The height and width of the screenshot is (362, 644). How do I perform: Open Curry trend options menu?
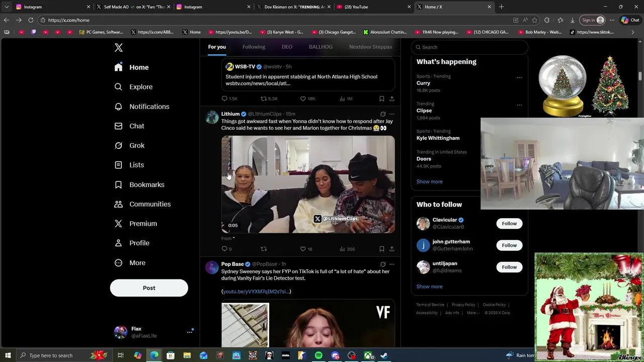(519, 77)
